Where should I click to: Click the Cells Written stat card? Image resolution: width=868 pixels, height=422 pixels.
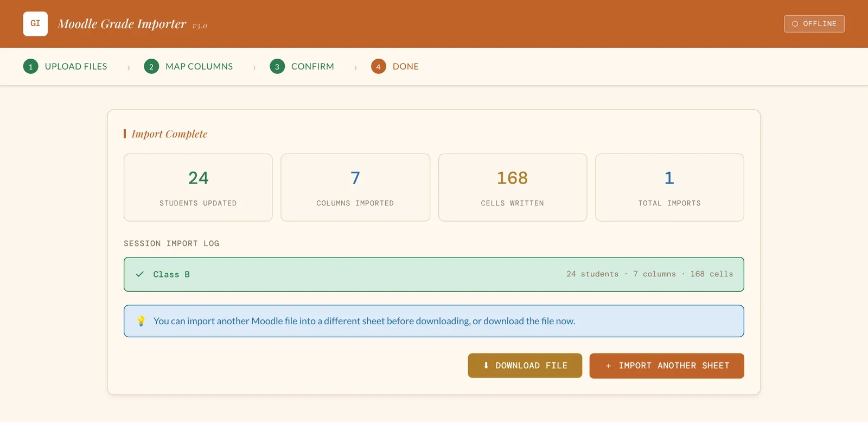pyautogui.click(x=513, y=187)
